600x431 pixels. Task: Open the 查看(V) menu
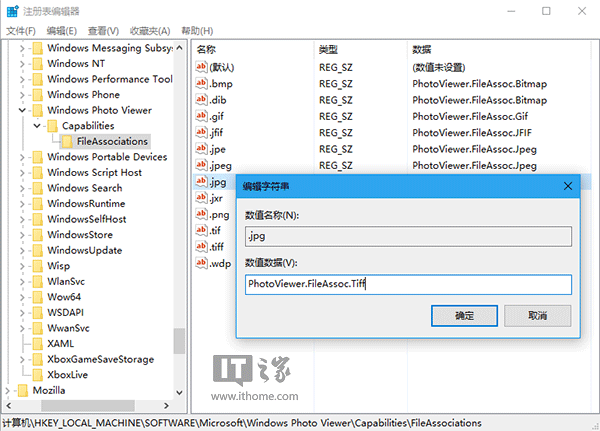tap(103, 31)
